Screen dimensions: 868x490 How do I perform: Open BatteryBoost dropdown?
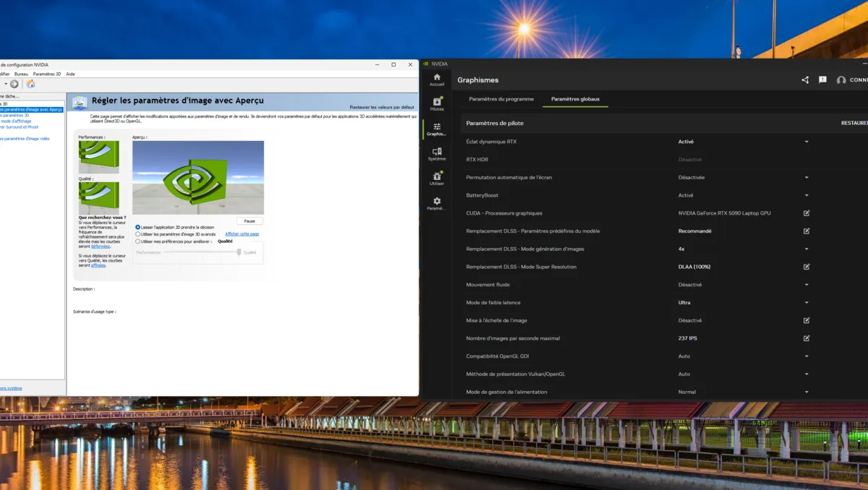click(807, 195)
